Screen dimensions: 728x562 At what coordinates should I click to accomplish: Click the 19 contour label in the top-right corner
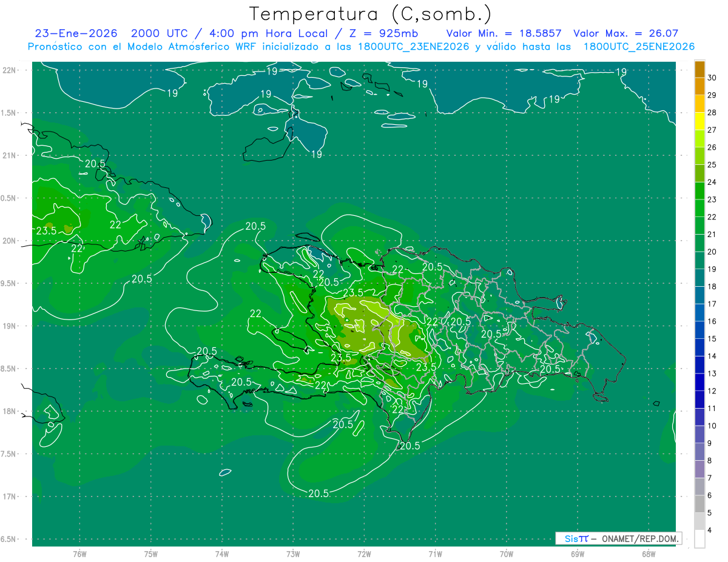[x=621, y=72]
